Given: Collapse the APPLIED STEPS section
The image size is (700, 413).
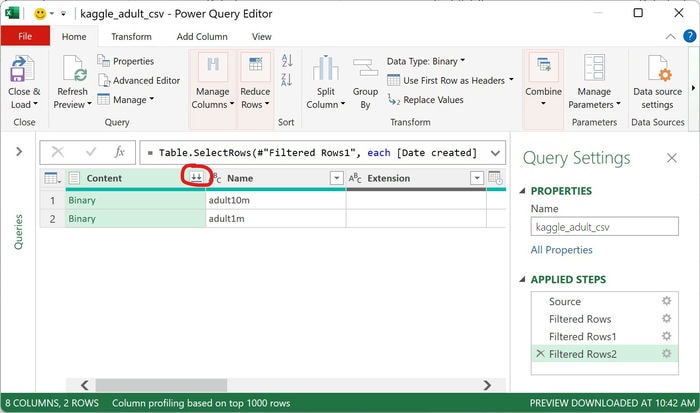Looking at the screenshot, I should (x=522, y=280).
